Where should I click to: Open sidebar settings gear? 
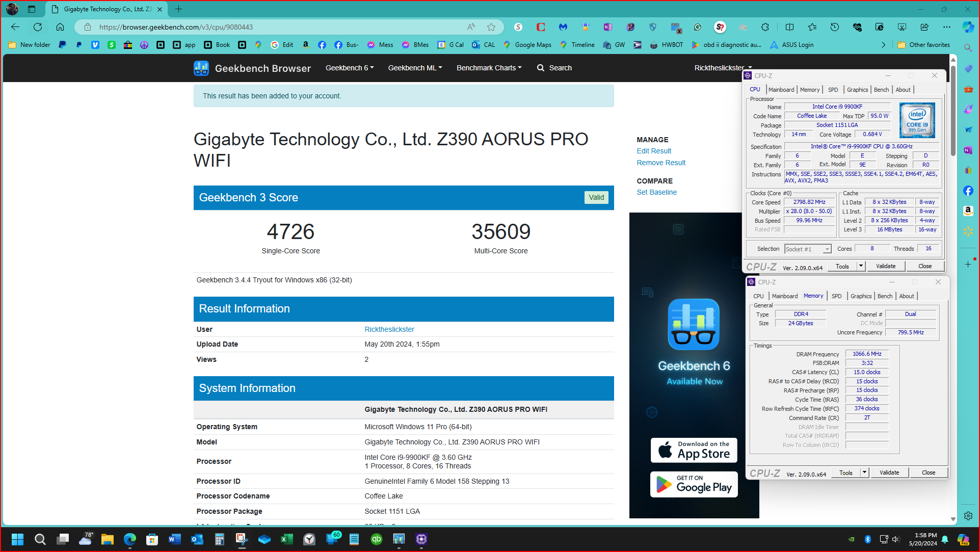tap(968, 516)
